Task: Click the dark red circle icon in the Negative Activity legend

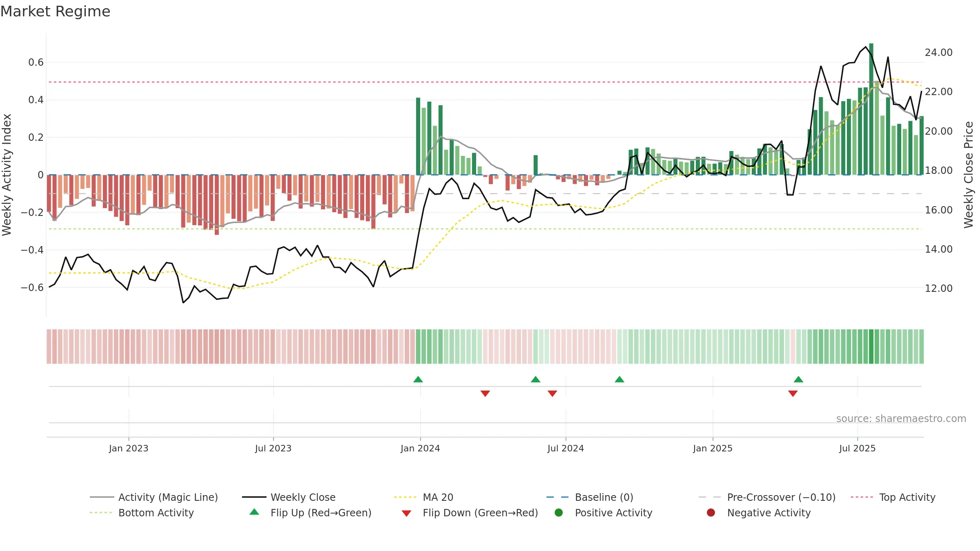Action: point(711,513)
